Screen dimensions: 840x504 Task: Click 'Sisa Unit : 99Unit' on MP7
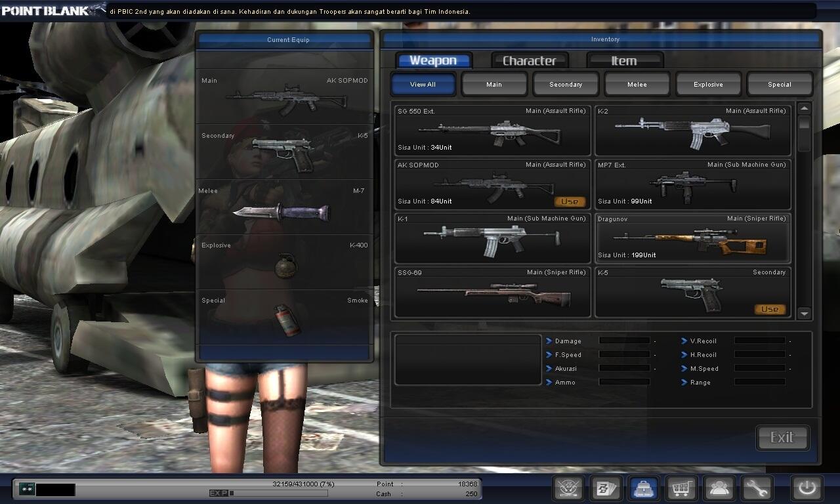point(625,201)
